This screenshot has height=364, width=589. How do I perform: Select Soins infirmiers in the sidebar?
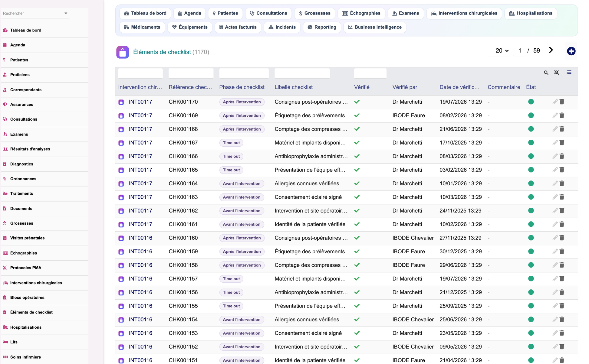(25, 357)
